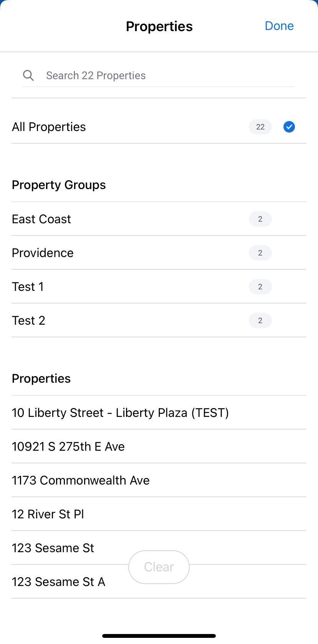The width and height of the screenshot is (318, 644).
Task: Toggle the All Properties blue checkmark
Action: coord(289,127)
